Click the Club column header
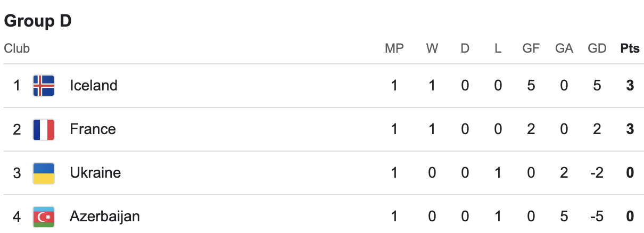 (17, 48)
